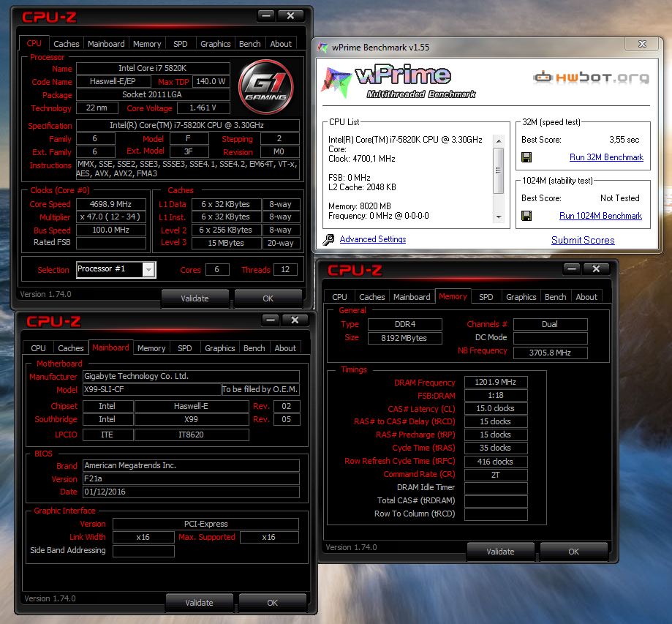672x624 pixels.
Task: Run the 1024M benchmark
Action: 600,216
